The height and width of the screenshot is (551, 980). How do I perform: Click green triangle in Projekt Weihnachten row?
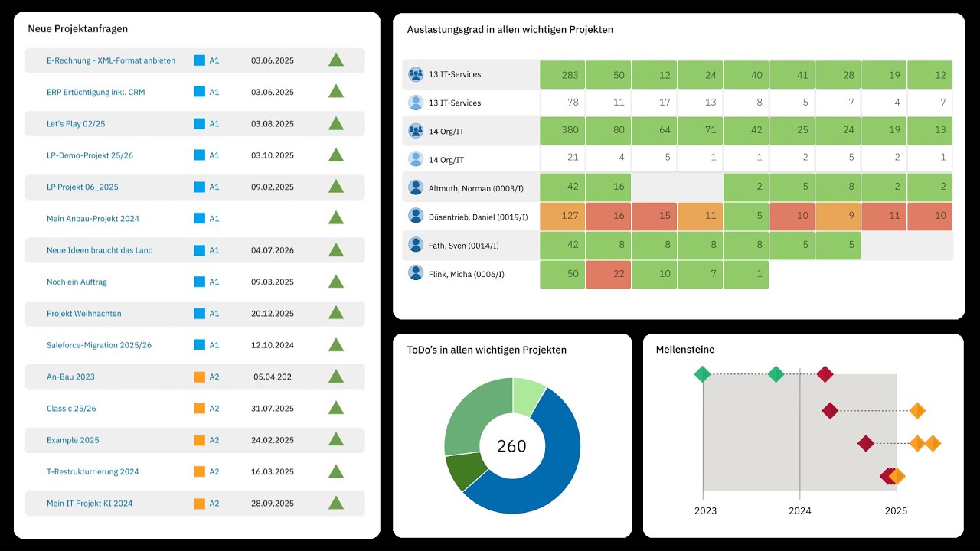point(336,313)
